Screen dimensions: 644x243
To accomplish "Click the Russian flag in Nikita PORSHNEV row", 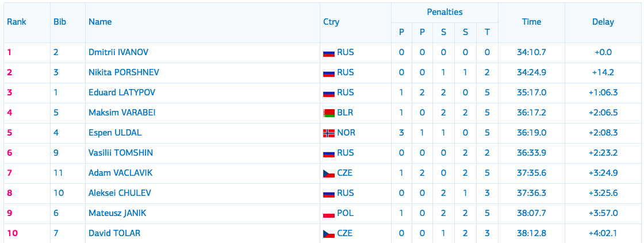I will (329, 72).
